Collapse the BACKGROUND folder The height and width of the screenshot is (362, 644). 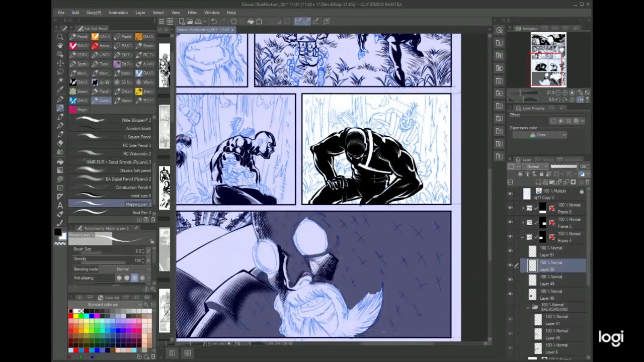click(x=528, y=307)
